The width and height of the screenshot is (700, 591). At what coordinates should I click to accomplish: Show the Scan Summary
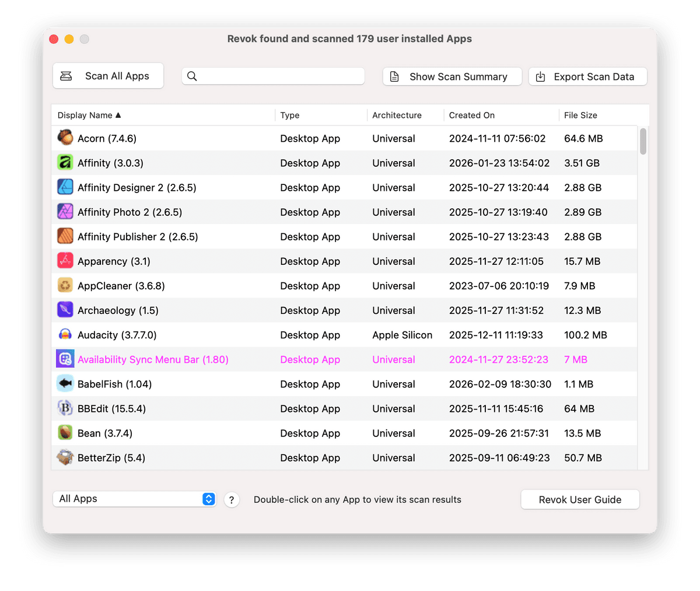click(452, 76)
